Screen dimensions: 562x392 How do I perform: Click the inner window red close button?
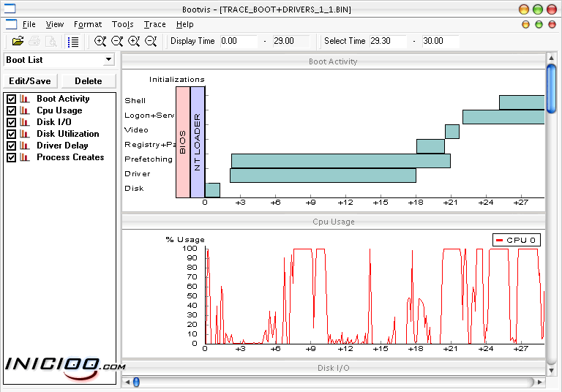[x=552, y=24]
